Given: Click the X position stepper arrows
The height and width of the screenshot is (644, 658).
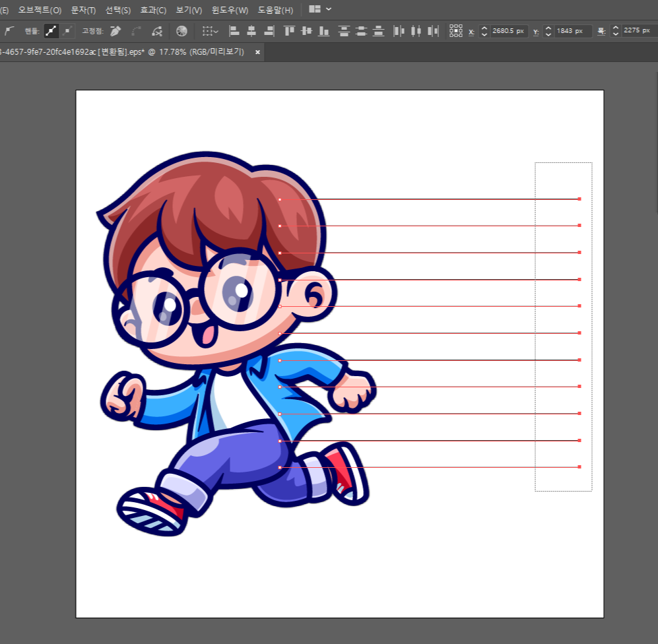Looking at the screenshot, I should [x=484, y=30].
